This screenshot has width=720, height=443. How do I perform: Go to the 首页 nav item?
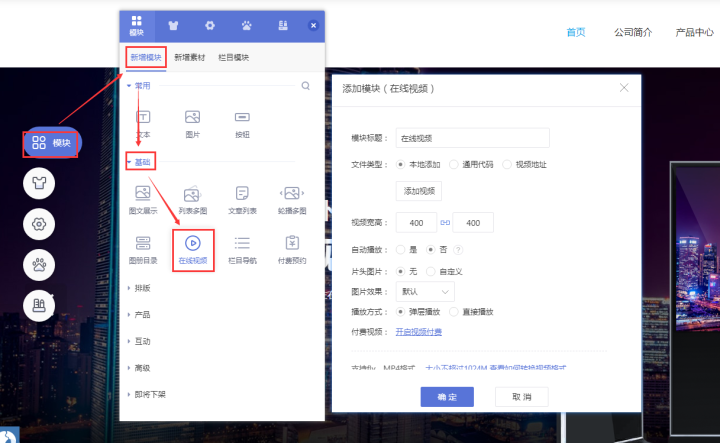[576, 32]
